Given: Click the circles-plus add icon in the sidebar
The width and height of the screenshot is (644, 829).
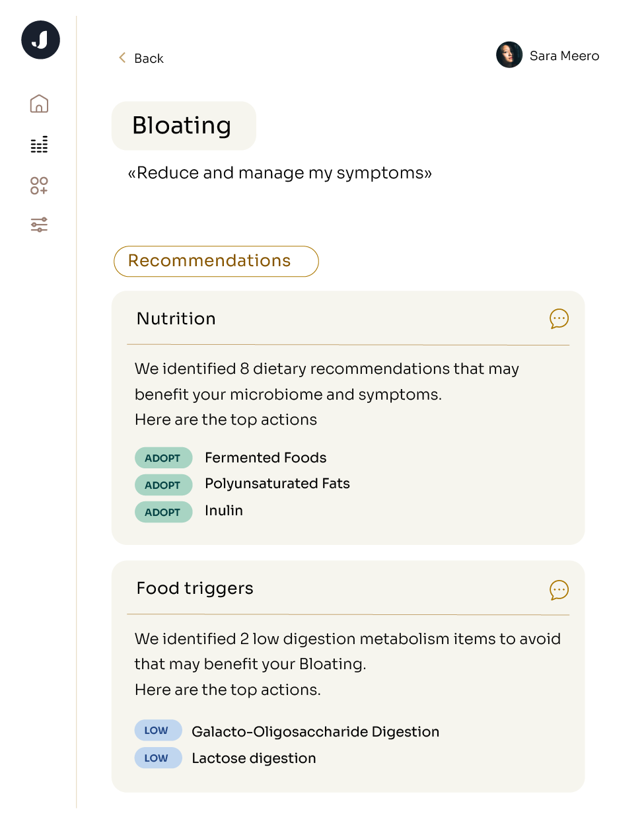Looking at the screenshot, I should click(x=39, y=186).
